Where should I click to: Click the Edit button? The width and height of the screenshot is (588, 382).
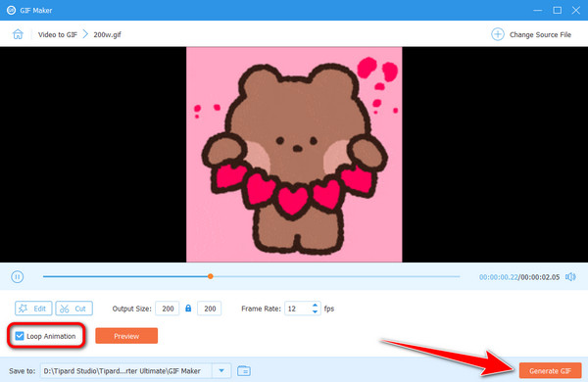coord(33,309)
